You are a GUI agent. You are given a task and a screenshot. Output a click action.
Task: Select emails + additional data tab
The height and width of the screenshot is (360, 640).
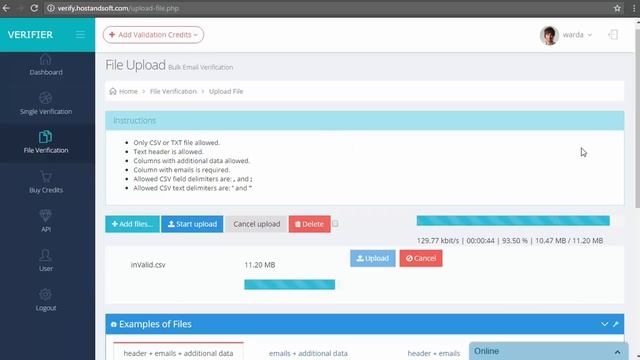pos(308,353)
